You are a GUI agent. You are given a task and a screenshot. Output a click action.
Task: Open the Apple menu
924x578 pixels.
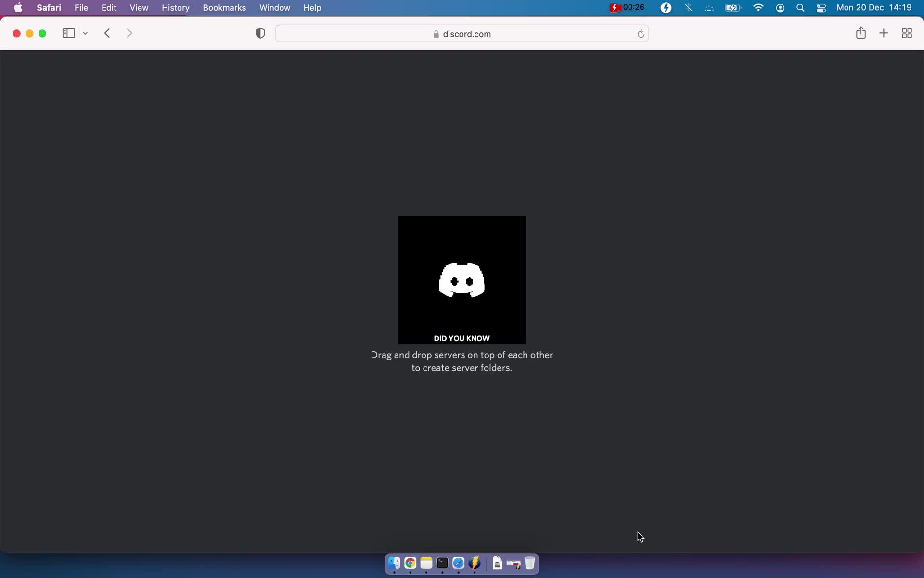click(18, 8)
